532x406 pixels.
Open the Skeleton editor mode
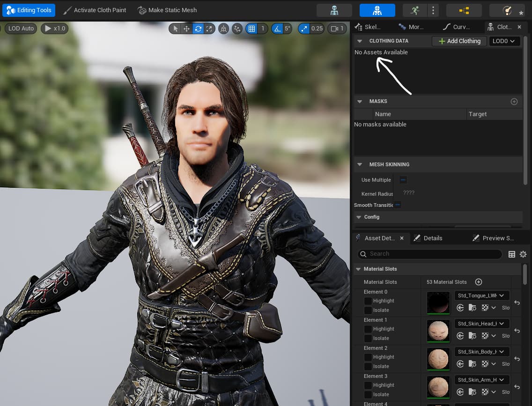click(x=334, y=10)
